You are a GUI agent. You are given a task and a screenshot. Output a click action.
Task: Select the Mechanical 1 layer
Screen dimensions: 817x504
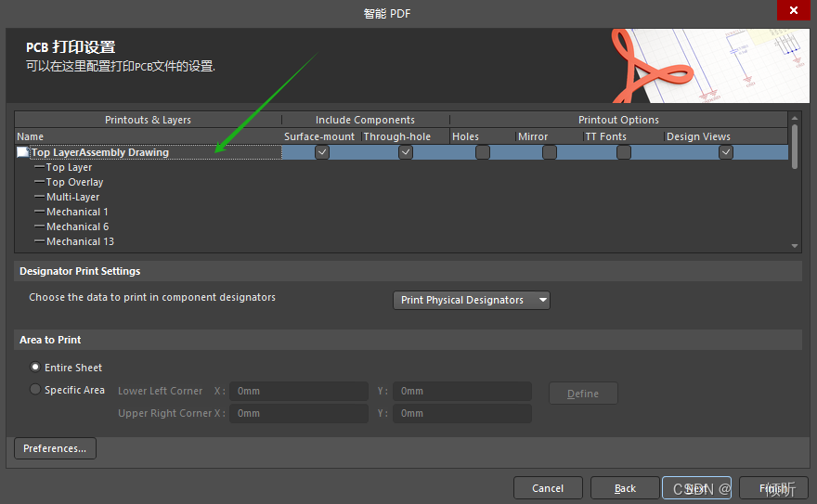[77, 212]
